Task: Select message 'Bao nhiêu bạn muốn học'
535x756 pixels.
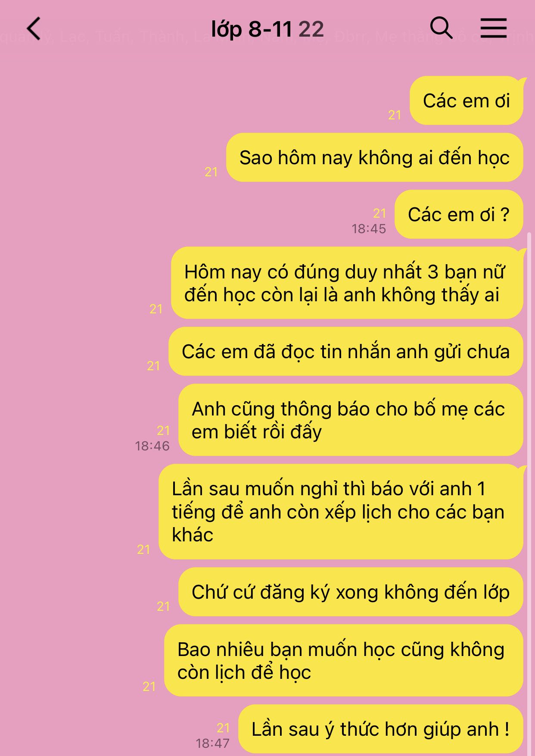Action: point(343,661)
